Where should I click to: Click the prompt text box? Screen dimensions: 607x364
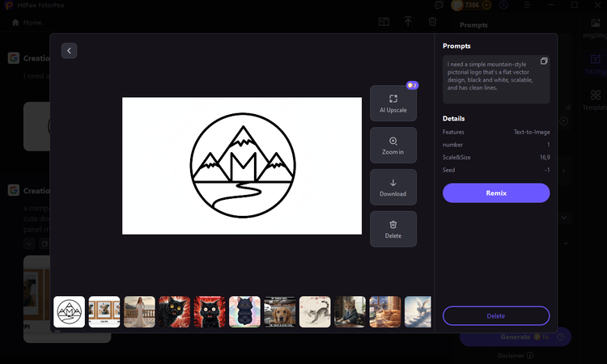pyautogui.click(x=496, y=79)
